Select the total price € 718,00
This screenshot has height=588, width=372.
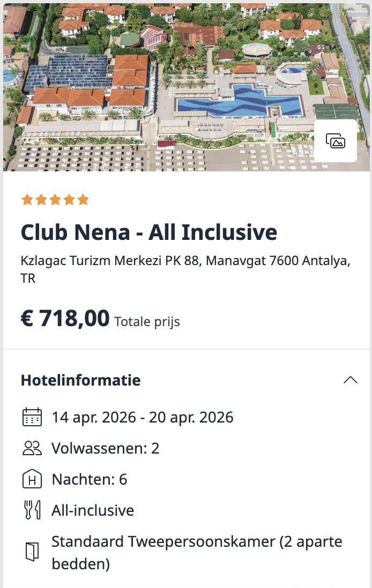click(64, 317)
